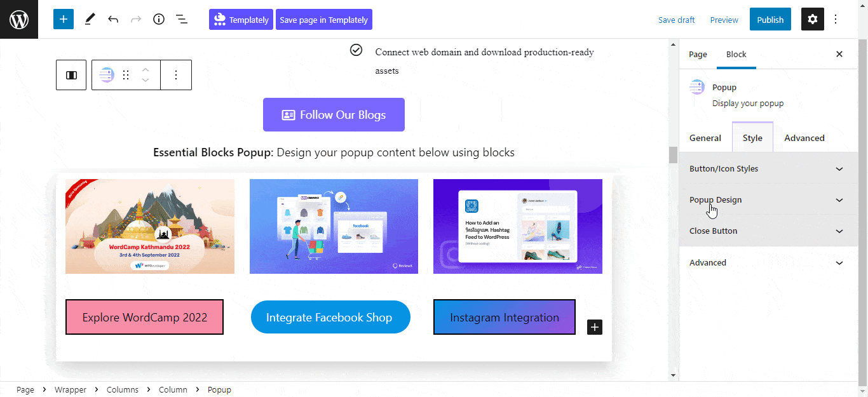Expand the Advanced panel

pyautogui.click(x=768, y=262)
